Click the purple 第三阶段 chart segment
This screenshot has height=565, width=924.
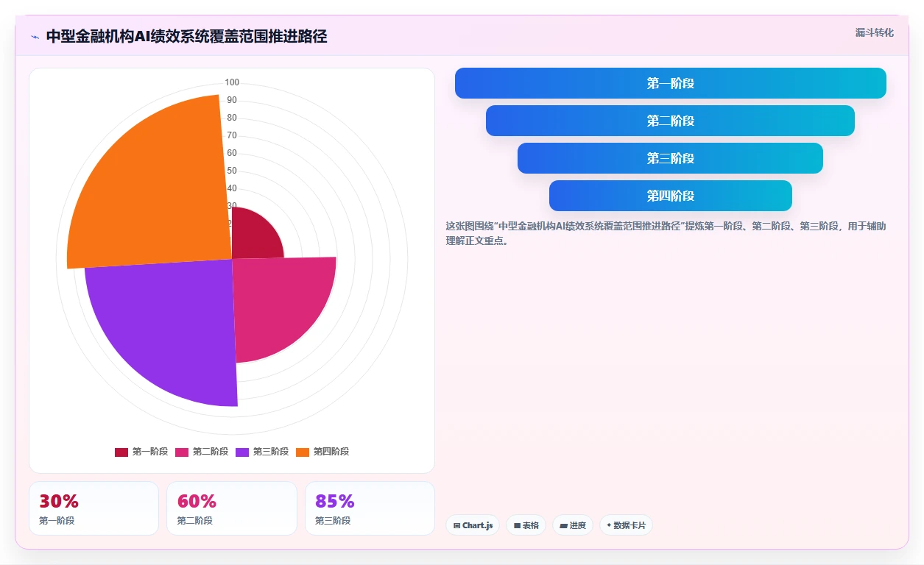pyautogui.click(x=169, y=324)
